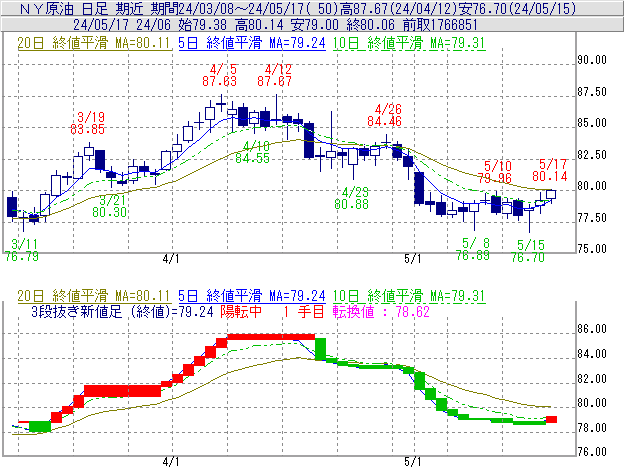Click the 85.00 price axis label

pos(592,123)
